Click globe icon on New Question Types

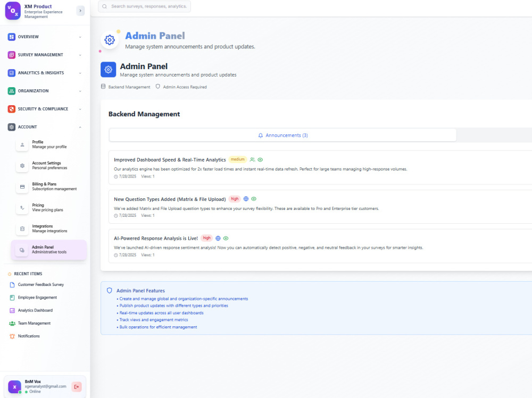246,199
